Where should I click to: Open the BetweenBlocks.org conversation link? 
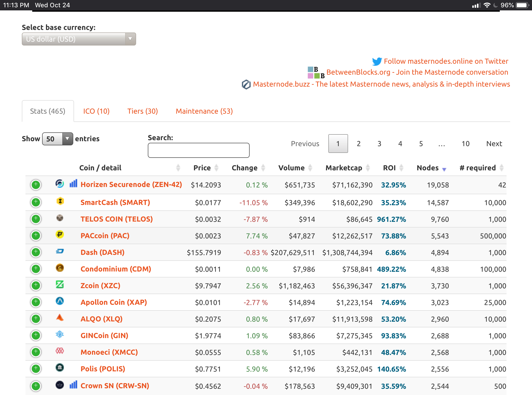417,72
